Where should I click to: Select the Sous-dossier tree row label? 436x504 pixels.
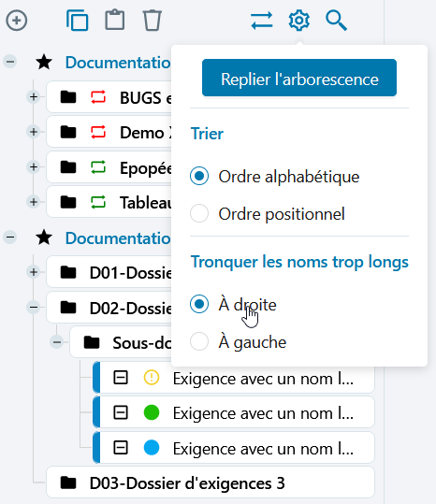click(x=142, y=343)
